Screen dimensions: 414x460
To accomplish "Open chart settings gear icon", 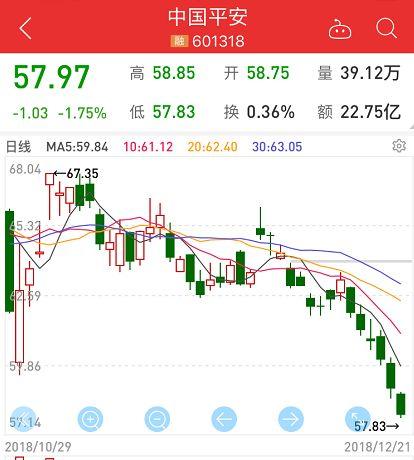I will 399,146.
